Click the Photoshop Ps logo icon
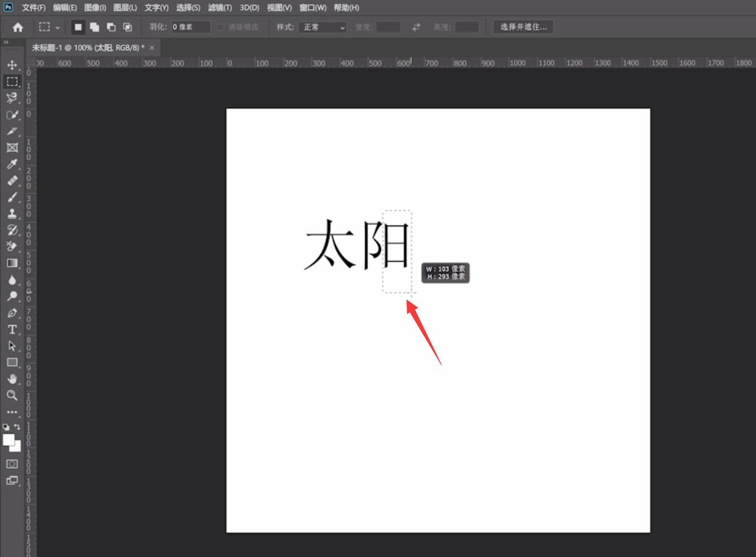This screenshot has height=557, width=756. [x=8, y=7]
